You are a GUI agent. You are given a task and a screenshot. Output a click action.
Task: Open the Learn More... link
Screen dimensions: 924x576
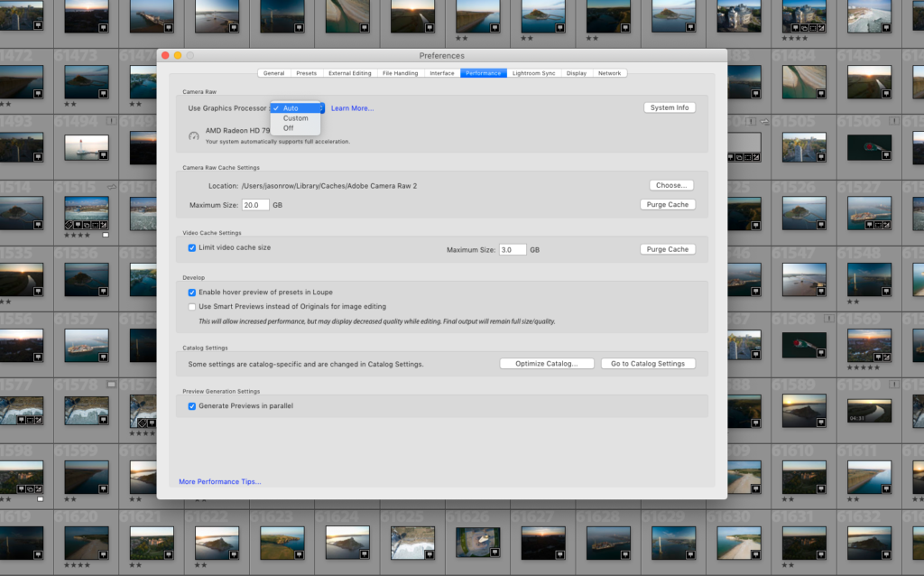(x=353, y=108)
